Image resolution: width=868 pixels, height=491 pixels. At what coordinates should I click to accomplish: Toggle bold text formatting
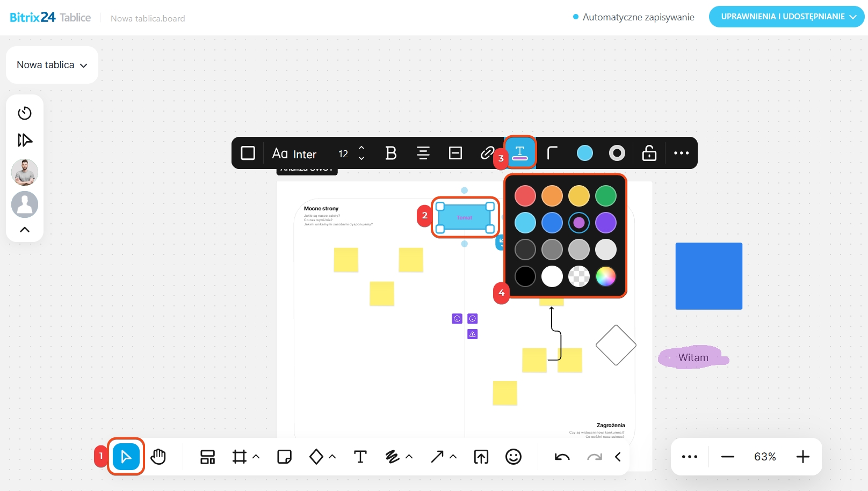click(x=391, y=153)
